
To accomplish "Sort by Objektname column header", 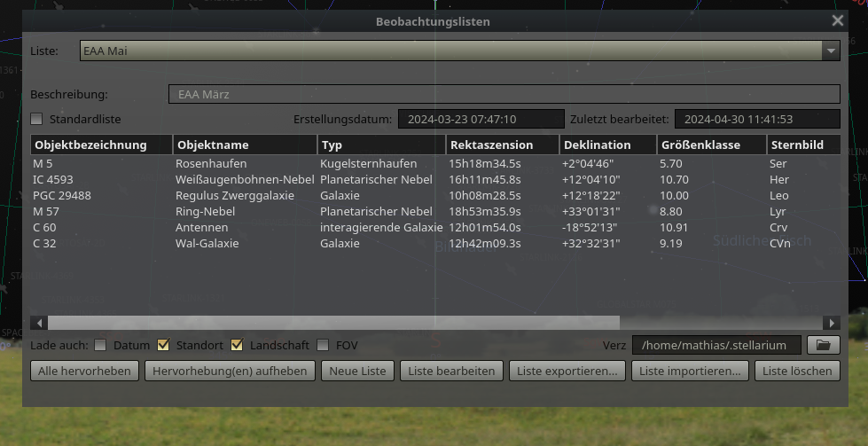I will pyautogui.click(x=246, y=145).
